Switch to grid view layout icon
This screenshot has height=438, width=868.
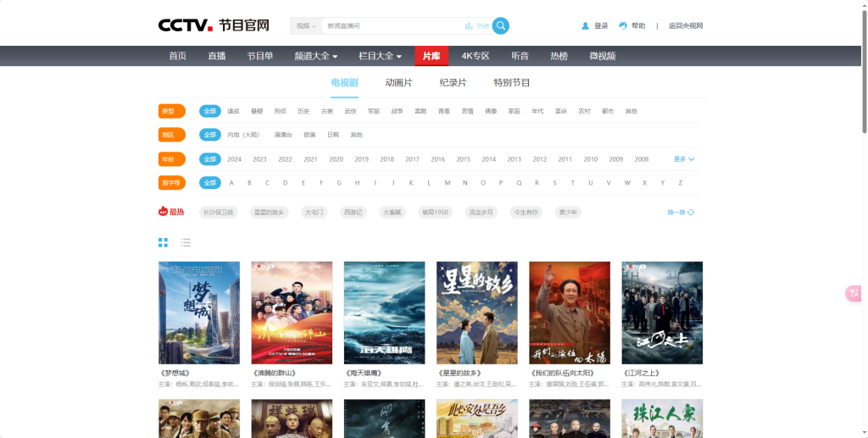click(x=163, y=242)
